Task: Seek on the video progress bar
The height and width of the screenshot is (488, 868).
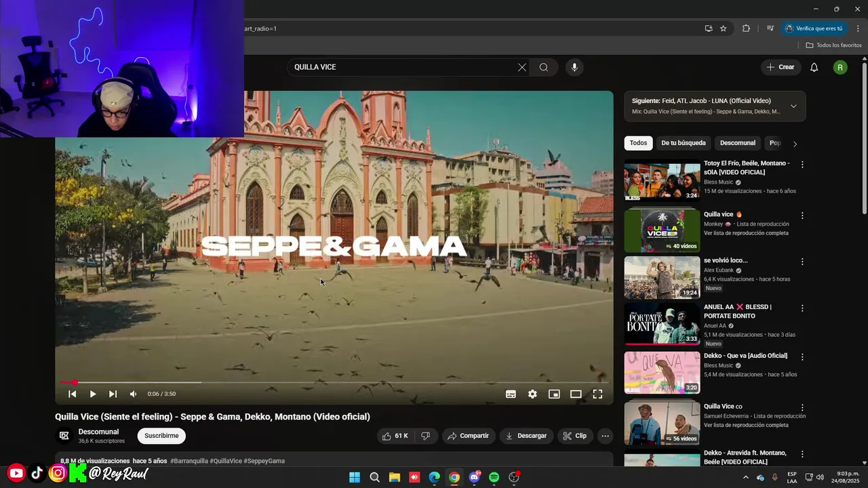Action: pos(334,382)
